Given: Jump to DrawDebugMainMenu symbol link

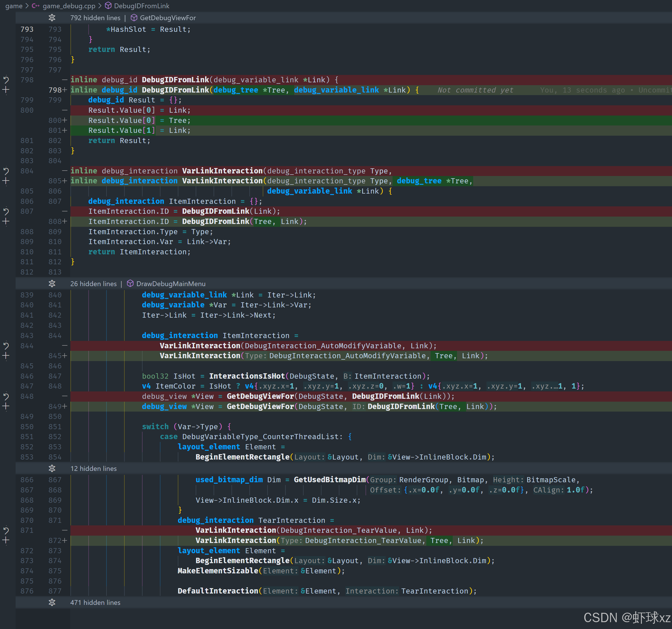Looking at the screenshot, I should coord(171,284).
